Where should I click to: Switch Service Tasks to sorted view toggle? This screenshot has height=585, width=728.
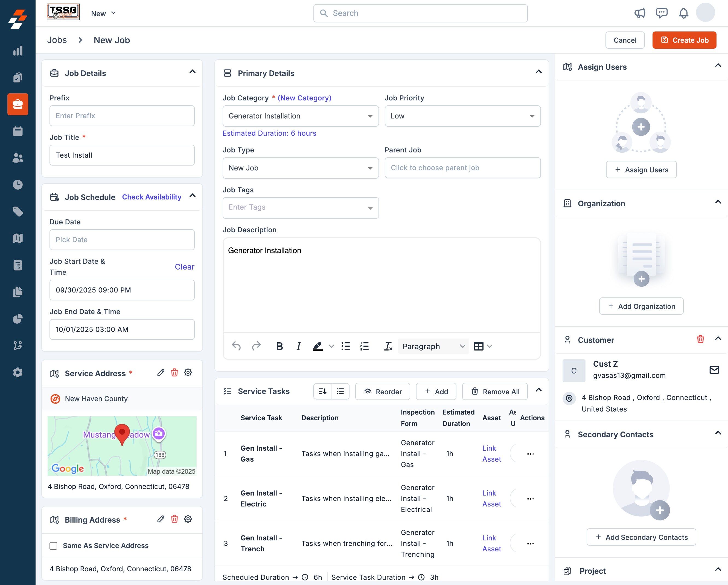322,392
